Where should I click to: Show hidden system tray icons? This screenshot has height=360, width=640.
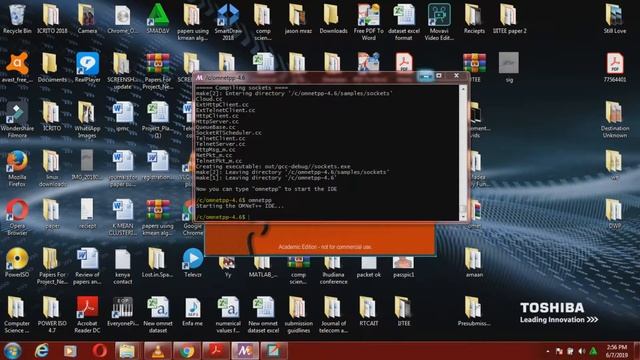click(x=548, y=351)
